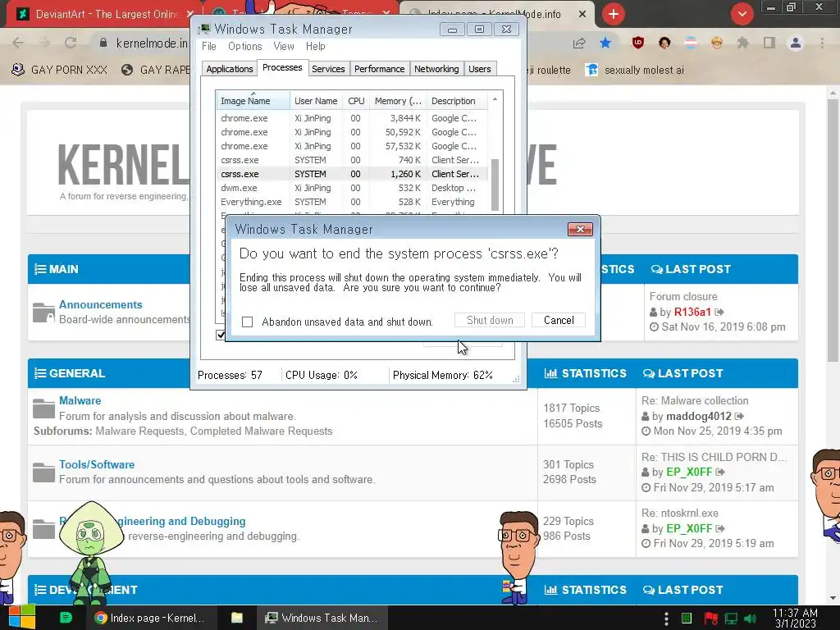
Task: Click the process list vertical scrollbar
Action: coord(495,184)
